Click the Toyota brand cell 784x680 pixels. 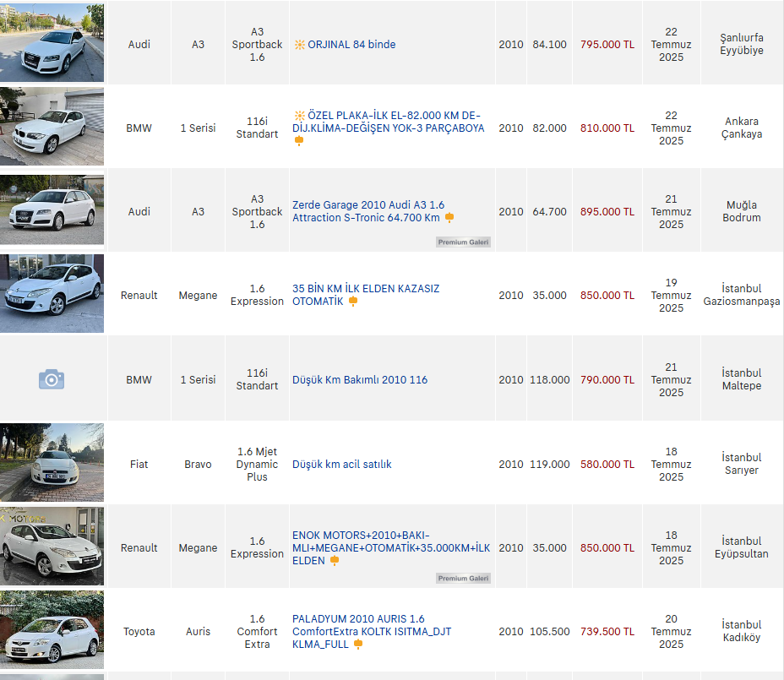139,632
